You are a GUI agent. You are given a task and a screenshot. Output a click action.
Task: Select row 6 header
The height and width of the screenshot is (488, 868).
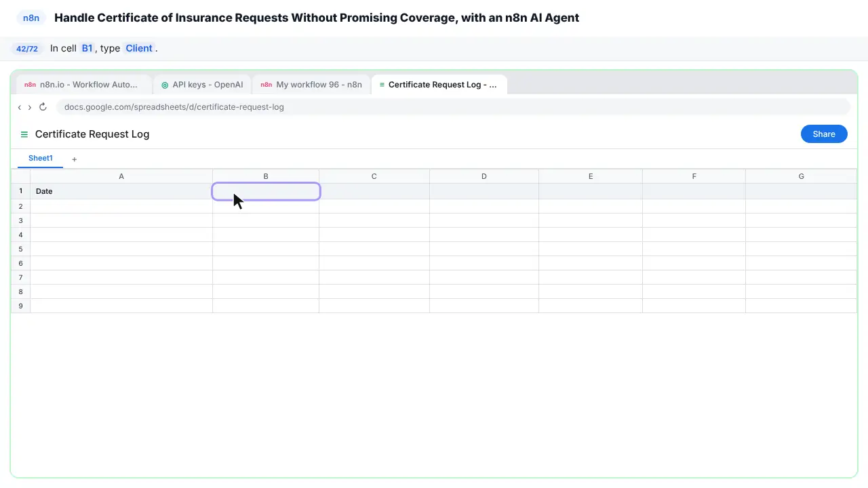pyautogui.click(x=20, y=263)
